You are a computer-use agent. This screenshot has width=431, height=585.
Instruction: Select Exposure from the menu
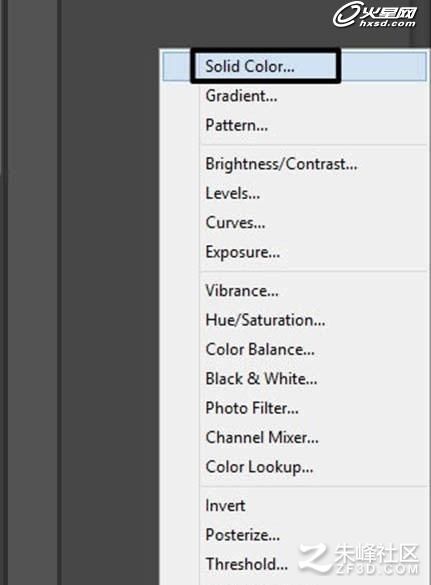(x=295, y=252)
